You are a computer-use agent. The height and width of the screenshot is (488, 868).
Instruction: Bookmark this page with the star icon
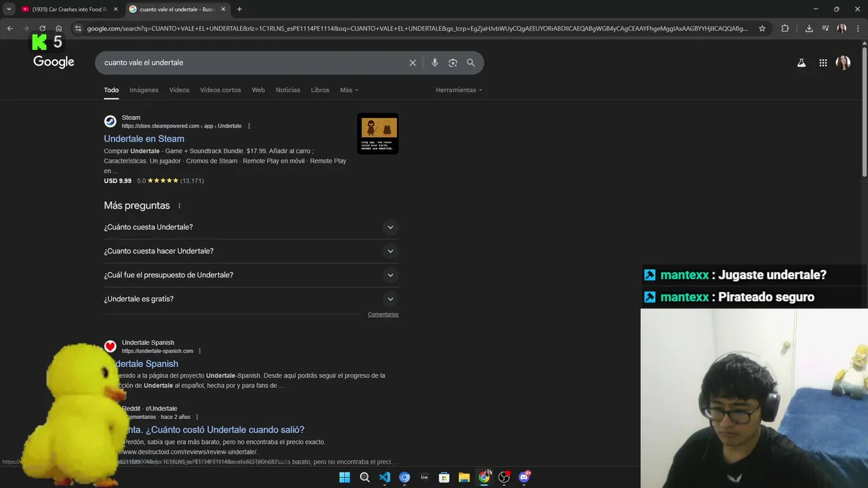[x=762, y=28]
